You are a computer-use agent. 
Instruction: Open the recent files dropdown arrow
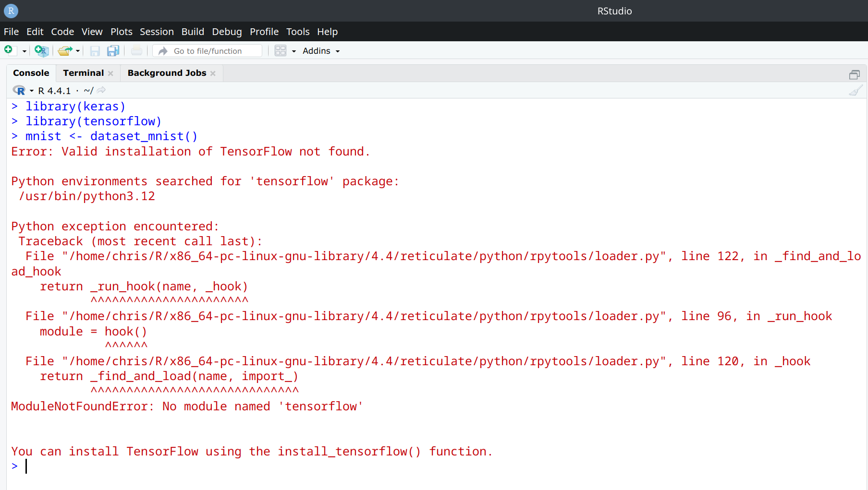pyautogui.click(x=78, y=51)
